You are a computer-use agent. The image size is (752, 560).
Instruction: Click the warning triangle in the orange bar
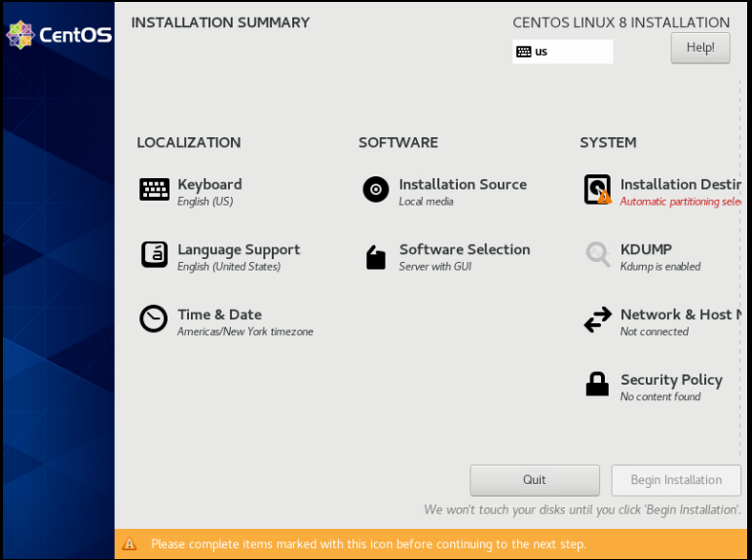tap(129, 543)
